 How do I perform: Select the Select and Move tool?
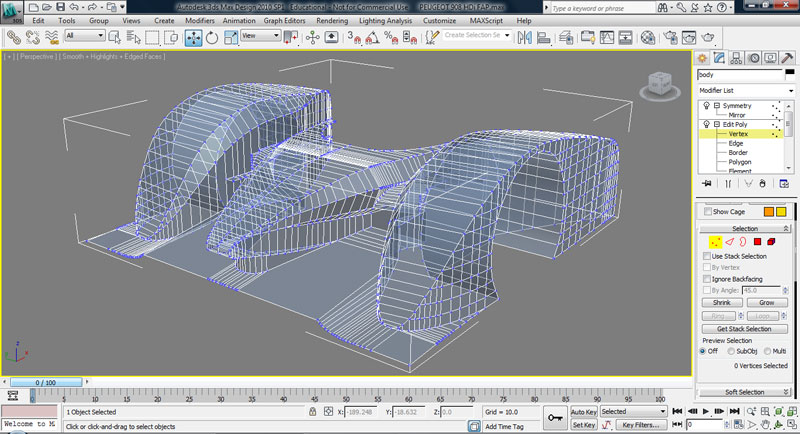tap(193, 37)
